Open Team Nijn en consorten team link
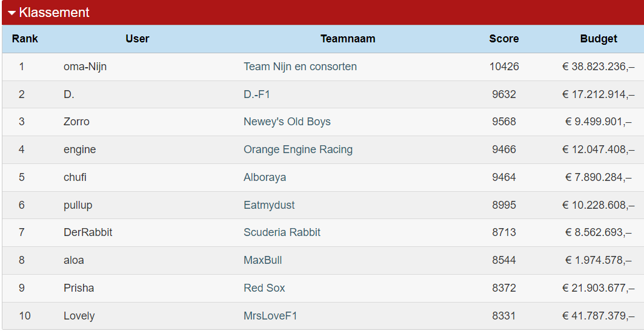Image resolution: width=644 pixels, height=331 pixels. point(300,67)
